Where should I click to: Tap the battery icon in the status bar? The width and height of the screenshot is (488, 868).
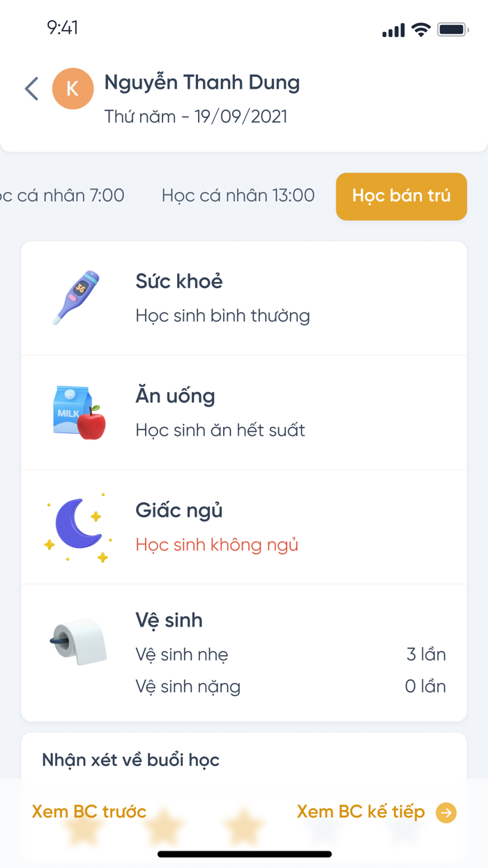click(452, 29)
